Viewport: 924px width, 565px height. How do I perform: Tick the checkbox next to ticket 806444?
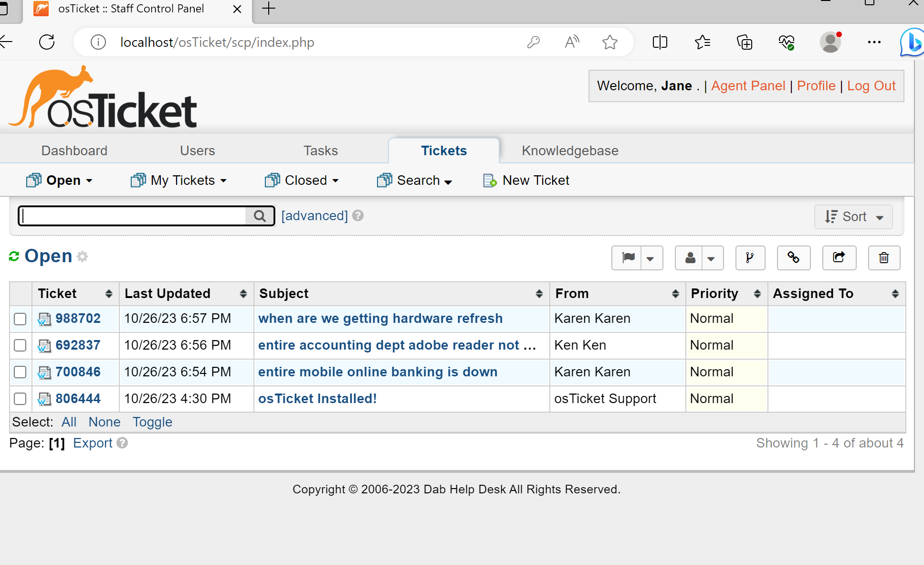(x=20, y=399)
